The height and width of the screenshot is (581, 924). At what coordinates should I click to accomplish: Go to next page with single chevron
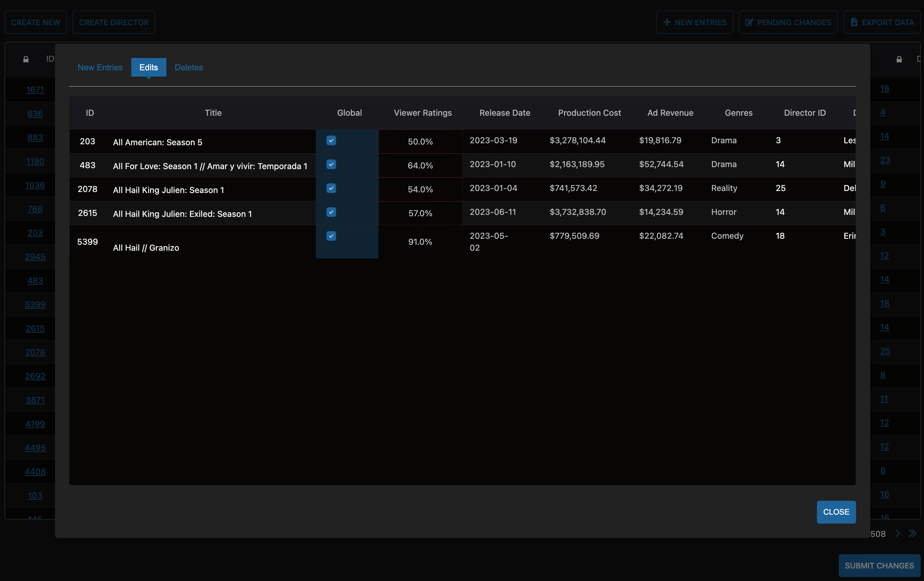click(x=897, y=533)
